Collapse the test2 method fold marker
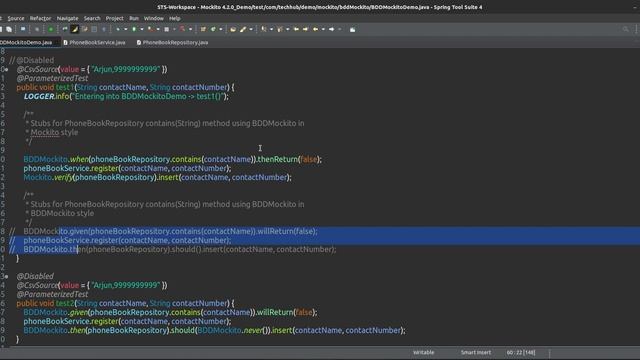640x360 pixels. point(6,276)
